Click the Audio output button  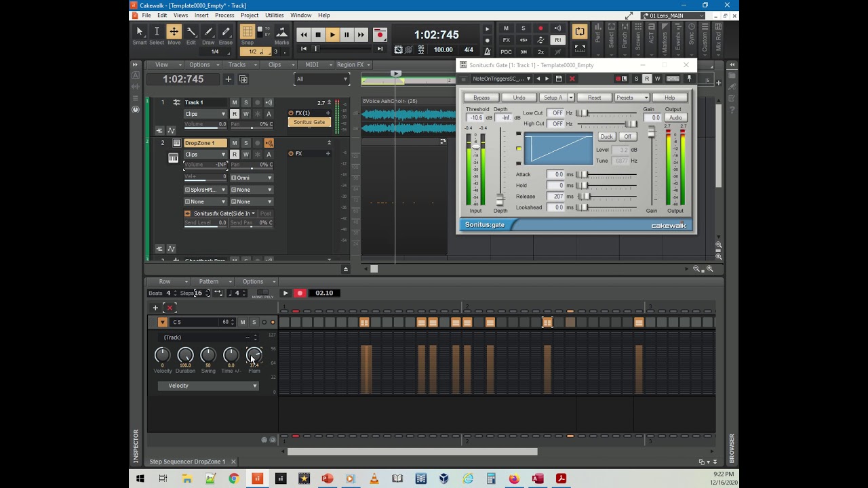pos(675,118)
